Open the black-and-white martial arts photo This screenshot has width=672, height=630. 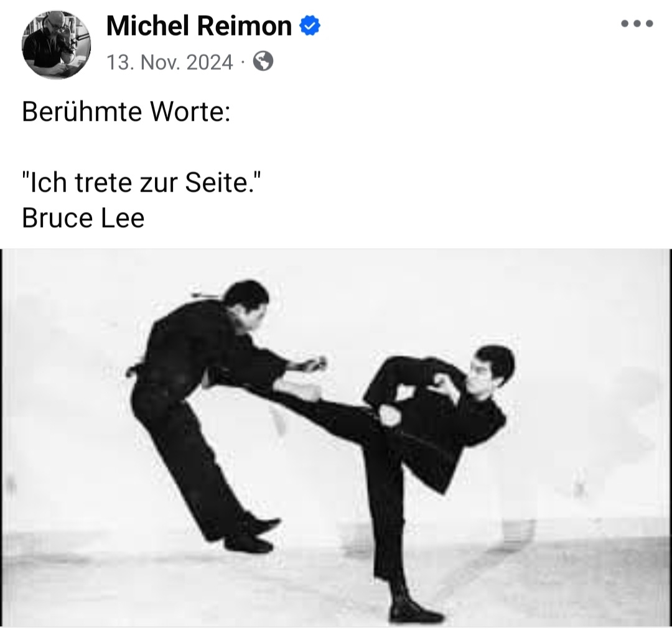336,438
